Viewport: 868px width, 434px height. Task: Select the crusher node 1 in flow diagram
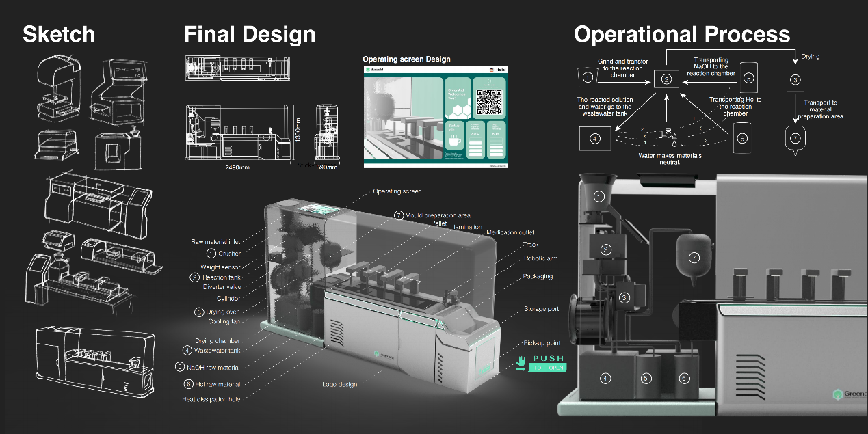[588, 78]
